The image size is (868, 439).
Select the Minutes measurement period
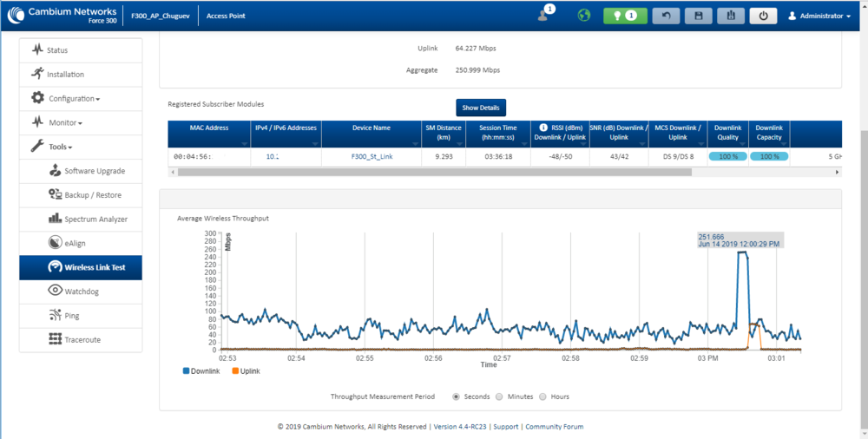[498, 396]
